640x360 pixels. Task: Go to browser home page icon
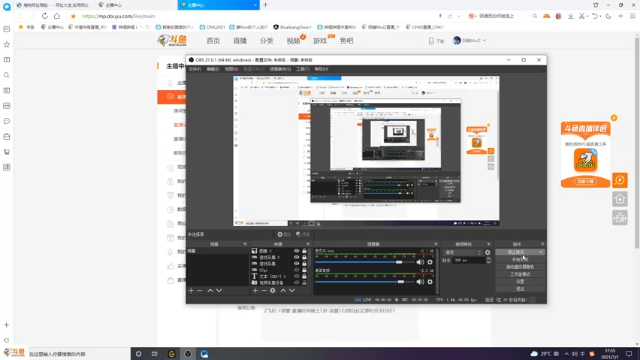click(x=57, y=16)
